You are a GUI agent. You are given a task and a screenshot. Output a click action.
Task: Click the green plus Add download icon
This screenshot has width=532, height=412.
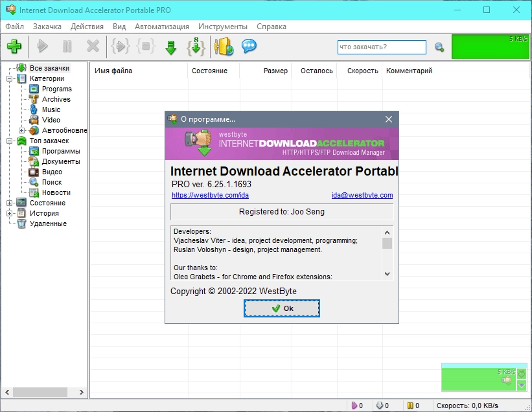click(x=14, y=47)
